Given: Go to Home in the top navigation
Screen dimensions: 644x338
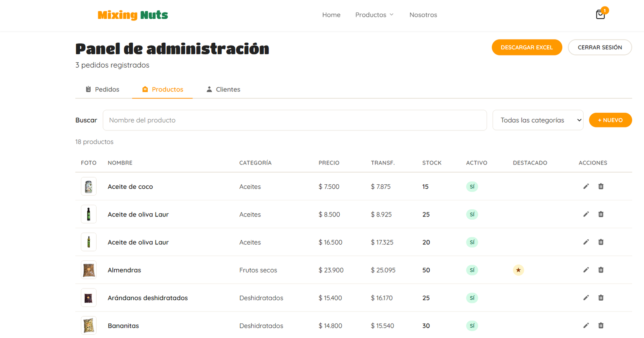Looking at the screenshot, I should pos(331,15).
